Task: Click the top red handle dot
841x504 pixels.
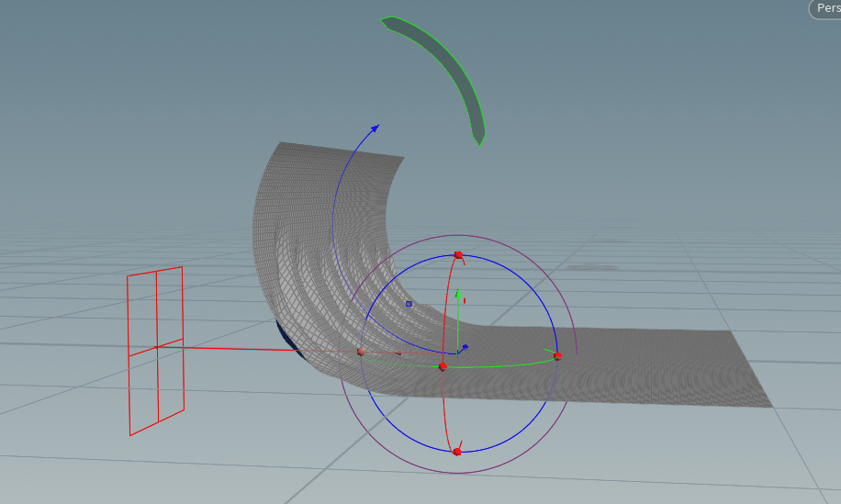Action: (x=458, y=254)
